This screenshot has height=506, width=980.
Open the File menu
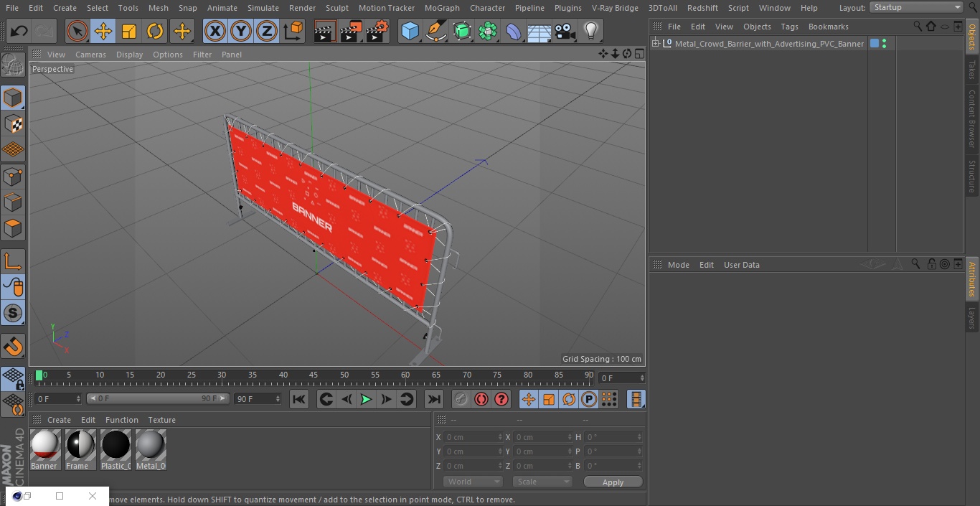tap(12, 8)
